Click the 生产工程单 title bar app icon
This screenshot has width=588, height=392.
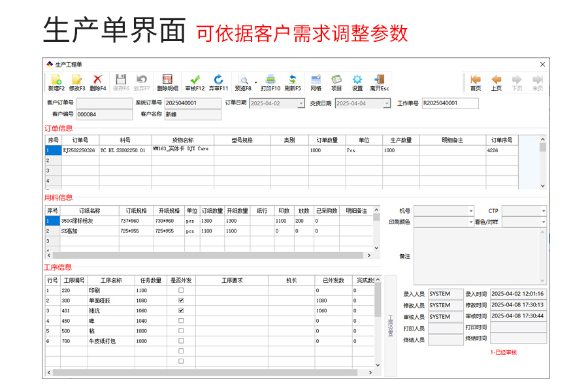click(x=50, y=65)
